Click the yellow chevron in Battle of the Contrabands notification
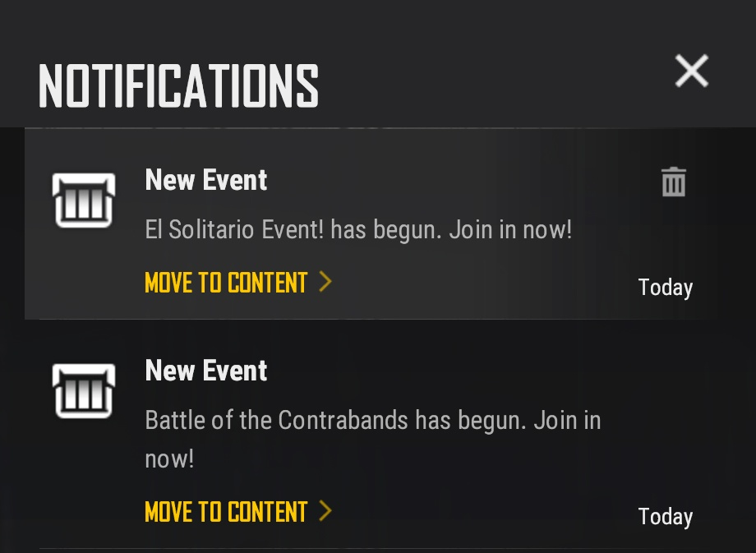 pyautogui.click(x=325, y=511)
